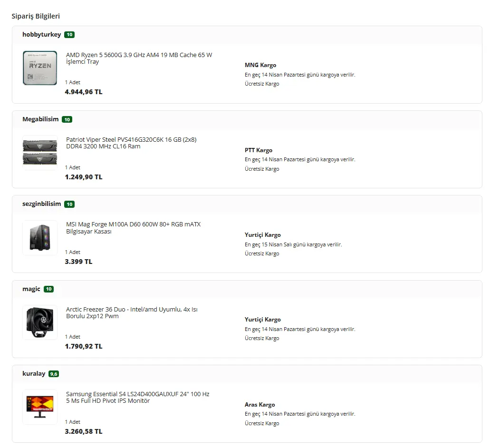Open the MSI Mag Forge case thumbnail
This screenshot has height=448, width=490.
pos(40,238)
